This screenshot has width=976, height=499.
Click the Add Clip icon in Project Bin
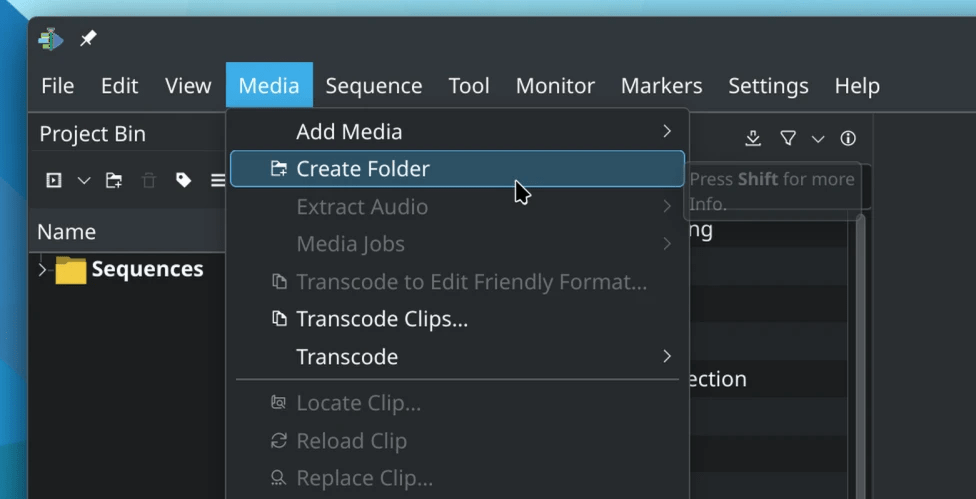pyautogui.click(x=54, y=181)
